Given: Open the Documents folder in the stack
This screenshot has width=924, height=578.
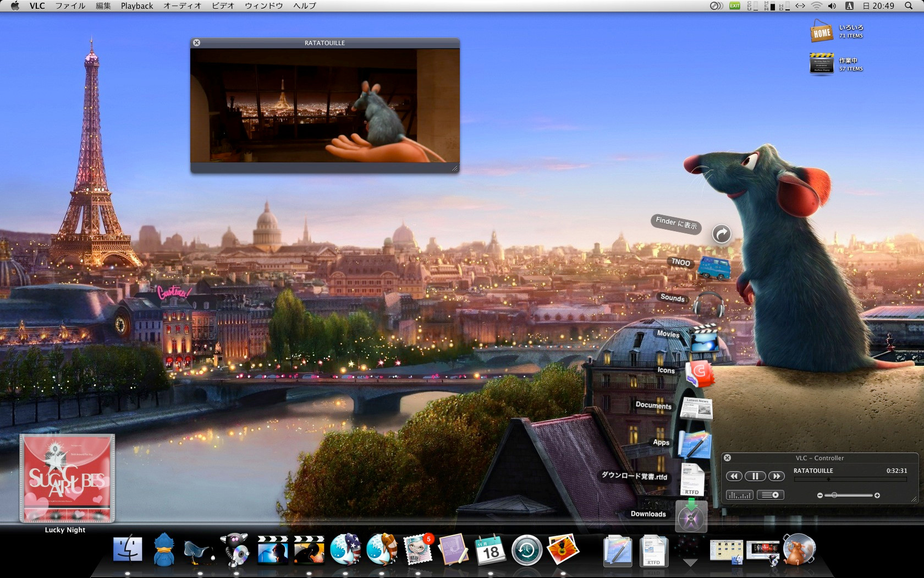Looking at the screenshot, I should pos(696,409).
